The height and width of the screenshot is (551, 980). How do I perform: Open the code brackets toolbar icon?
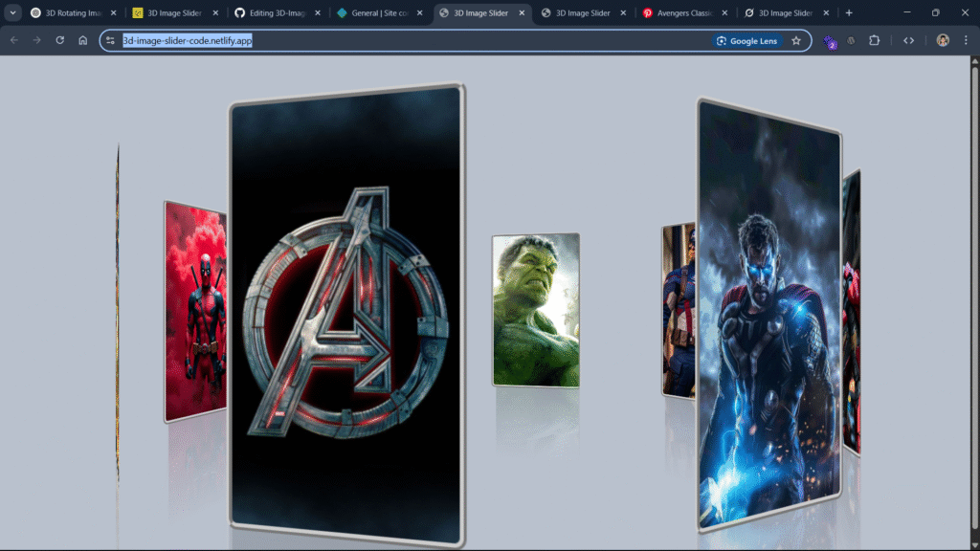point(909,40)
